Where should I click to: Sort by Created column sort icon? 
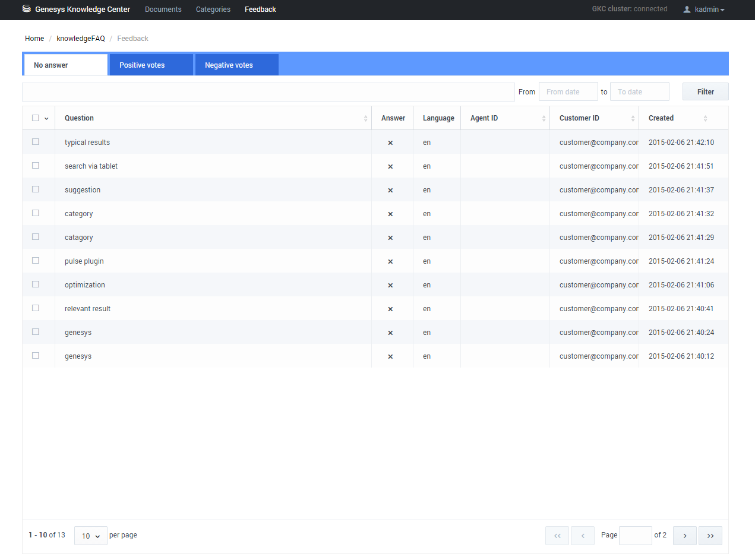click(x=705, y=119)
